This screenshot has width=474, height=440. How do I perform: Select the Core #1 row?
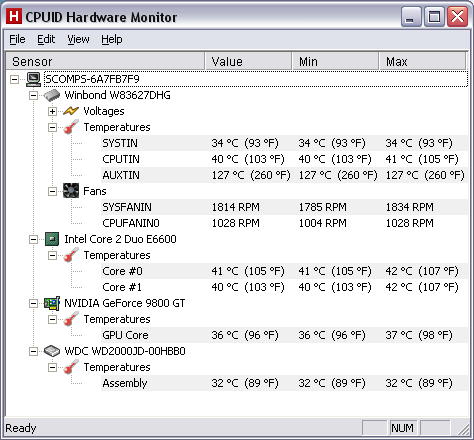click(x=284, y=287)
